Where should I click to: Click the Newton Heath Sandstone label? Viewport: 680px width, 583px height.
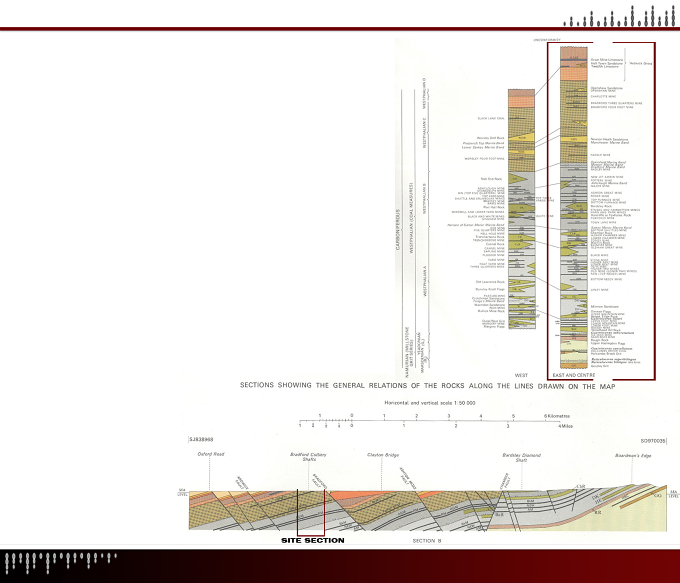click(x=609, y=139)
